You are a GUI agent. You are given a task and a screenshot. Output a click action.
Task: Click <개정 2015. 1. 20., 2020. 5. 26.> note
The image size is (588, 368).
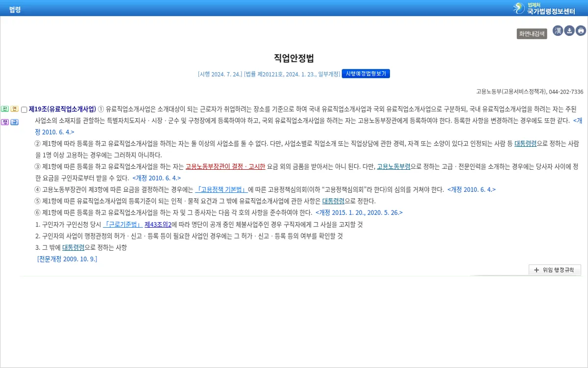(359, 212)
